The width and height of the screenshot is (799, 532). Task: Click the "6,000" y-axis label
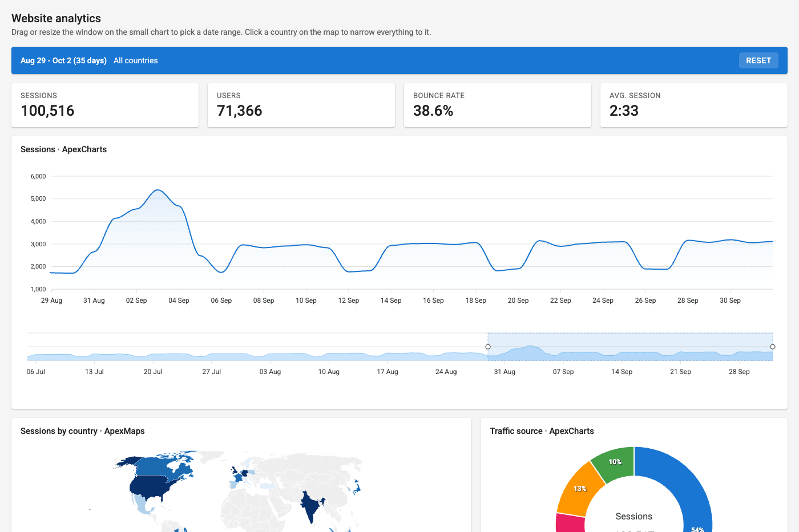[x=38, y=176]
